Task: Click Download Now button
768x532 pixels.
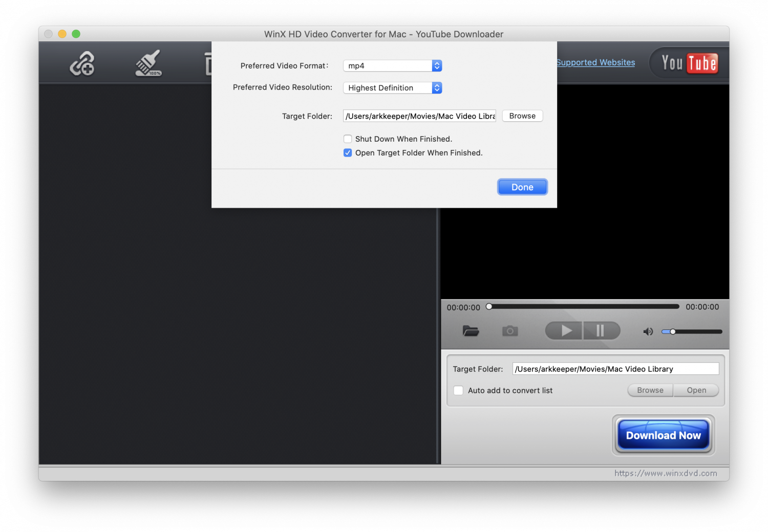Action: click(664, 435)
